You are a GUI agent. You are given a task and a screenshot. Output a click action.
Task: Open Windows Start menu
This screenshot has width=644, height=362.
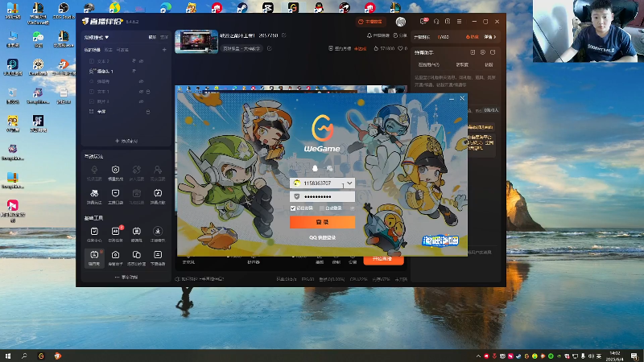[8, 356]
